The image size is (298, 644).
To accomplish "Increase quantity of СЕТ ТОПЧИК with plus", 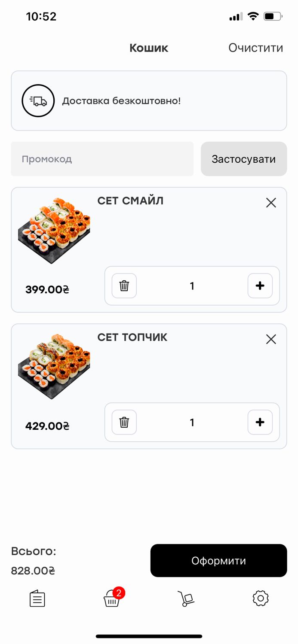I will (260, 422).
